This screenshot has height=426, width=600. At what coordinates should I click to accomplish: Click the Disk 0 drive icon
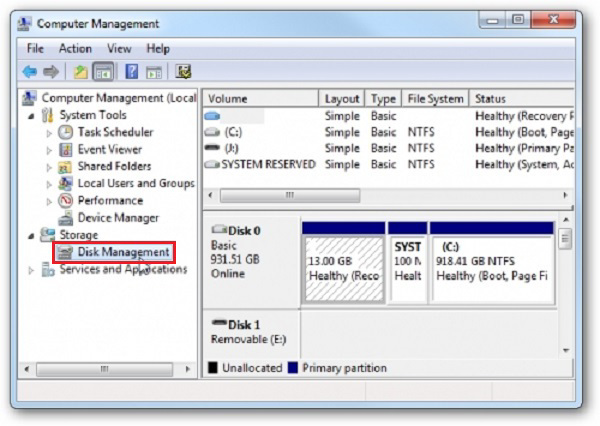coord(217,229)
